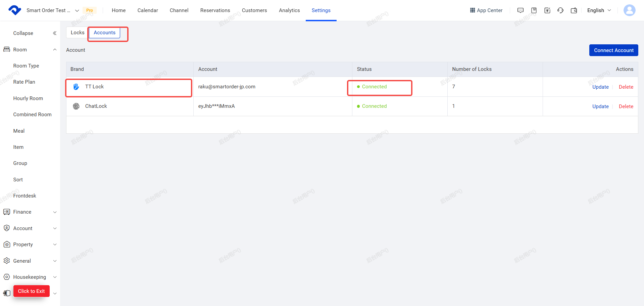This screenshot has height=306, width=644.
Task: Open Item in sidebar
Action: pos(18,147)
